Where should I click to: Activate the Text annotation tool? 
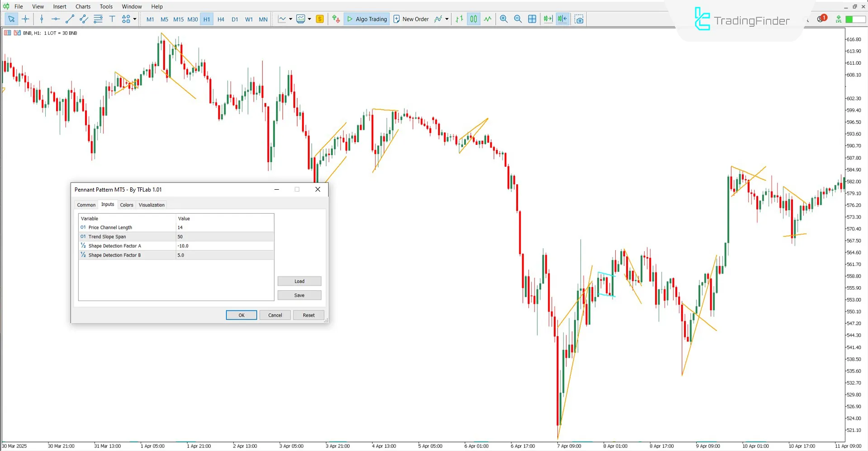coord(112,19)
